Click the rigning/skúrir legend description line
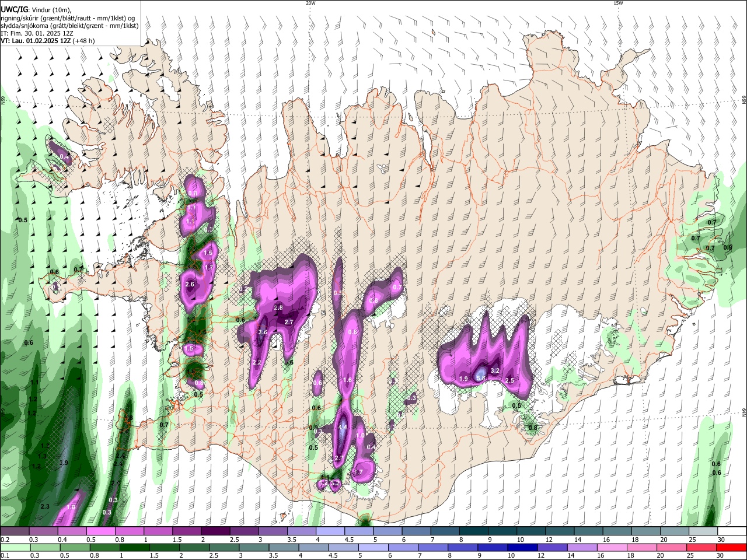This screenshot has height=560, width=747. (68, 17)
